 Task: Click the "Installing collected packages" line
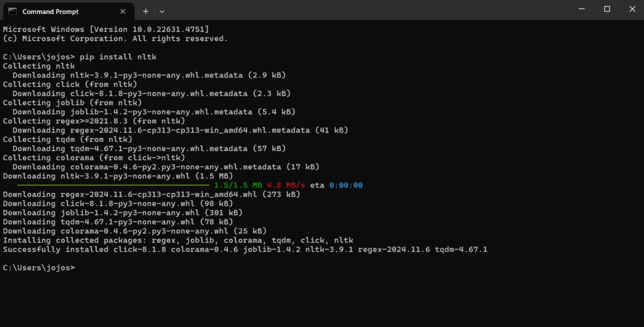click(x=178, y=240)
